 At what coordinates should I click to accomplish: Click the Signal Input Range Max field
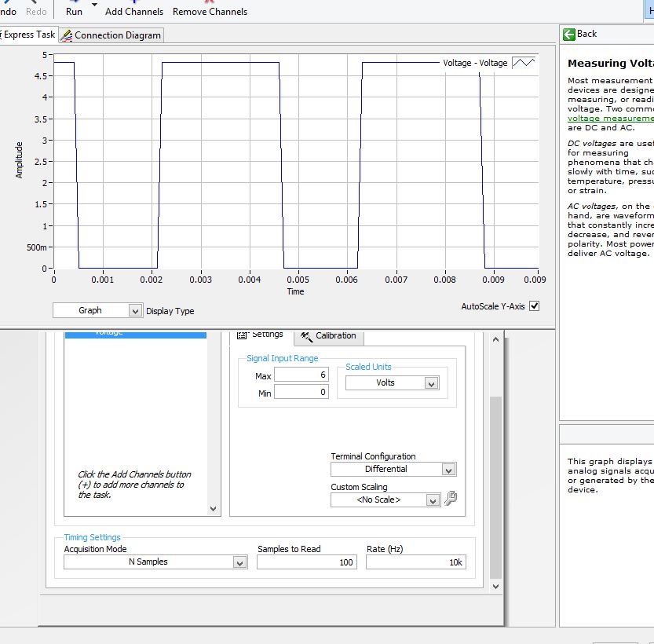pos(301,375)
